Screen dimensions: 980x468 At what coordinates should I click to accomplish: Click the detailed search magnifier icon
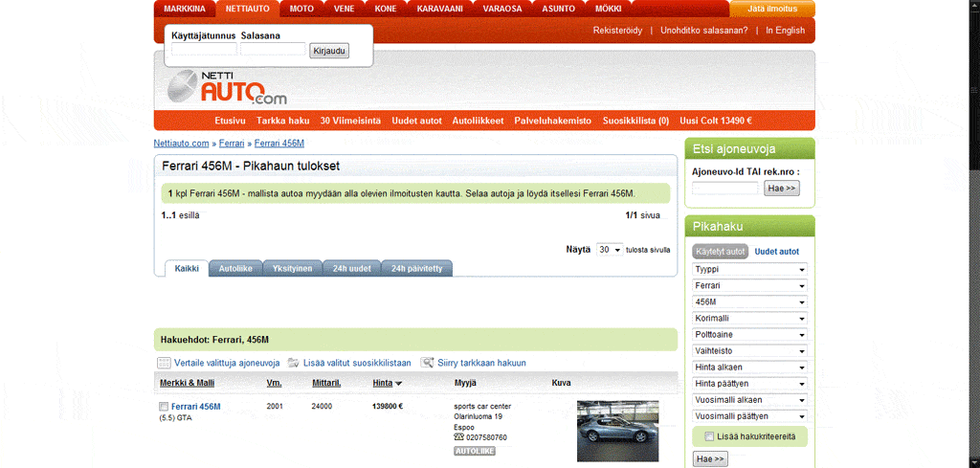tap(427, 363)
